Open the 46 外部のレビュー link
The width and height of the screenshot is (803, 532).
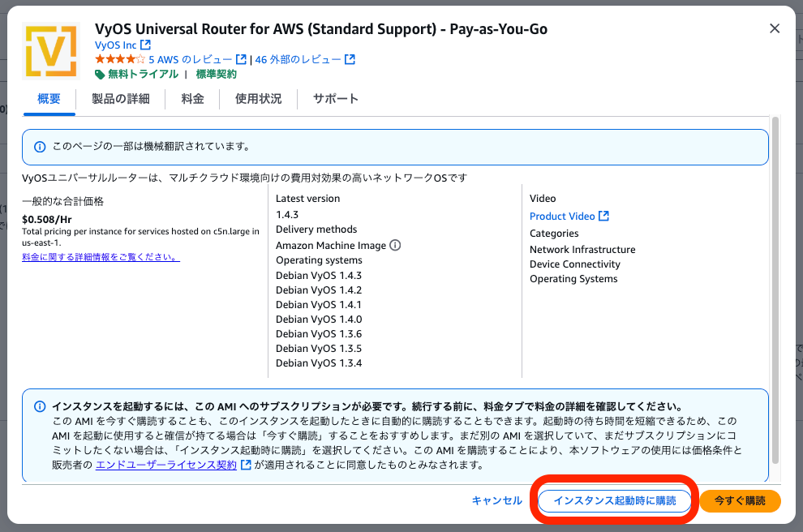298,59
